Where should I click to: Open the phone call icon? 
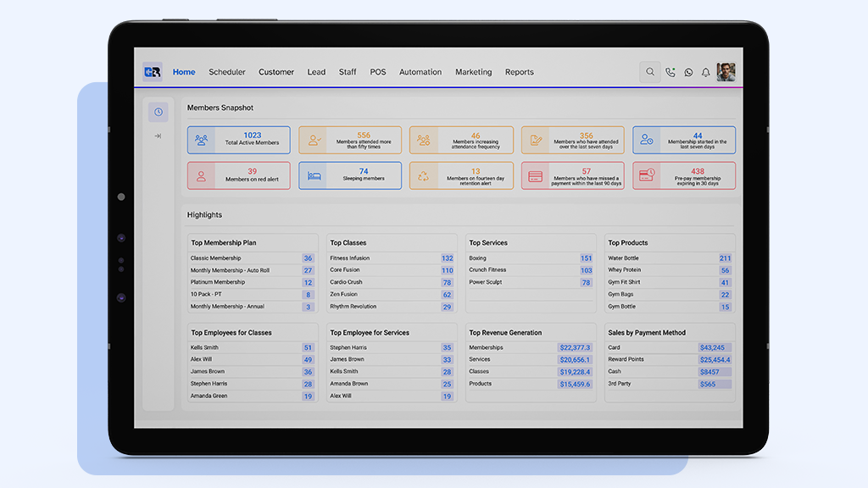pyautogui.click(x=670, y=72)
